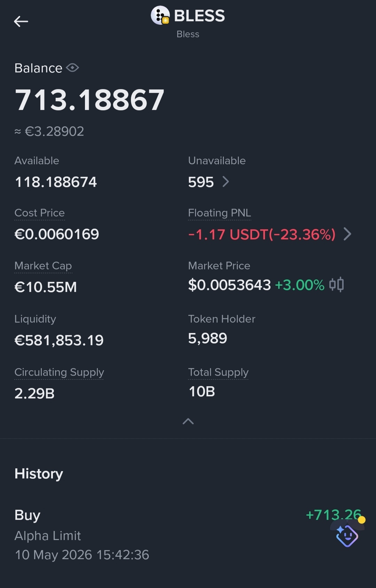The width and height of the screenshot is (376, 588).
Task: Open Floating PNL details arrow
Action: [347, 234]
